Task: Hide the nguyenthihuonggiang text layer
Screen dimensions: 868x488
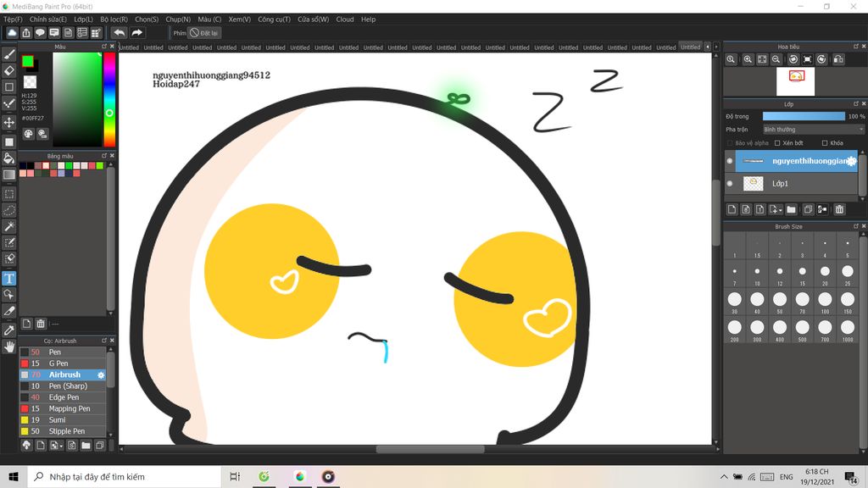Action: [x=730, y=161]
